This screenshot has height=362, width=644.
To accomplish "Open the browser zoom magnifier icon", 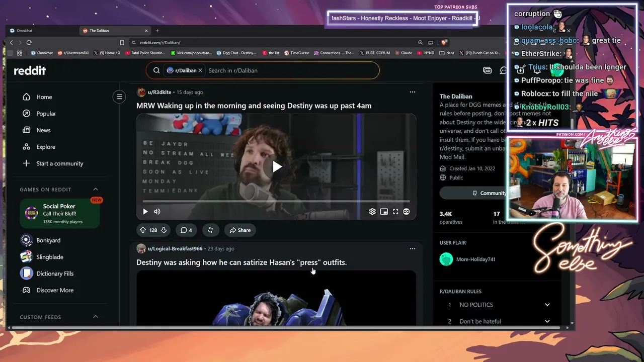I will click(x=420, y=43).
